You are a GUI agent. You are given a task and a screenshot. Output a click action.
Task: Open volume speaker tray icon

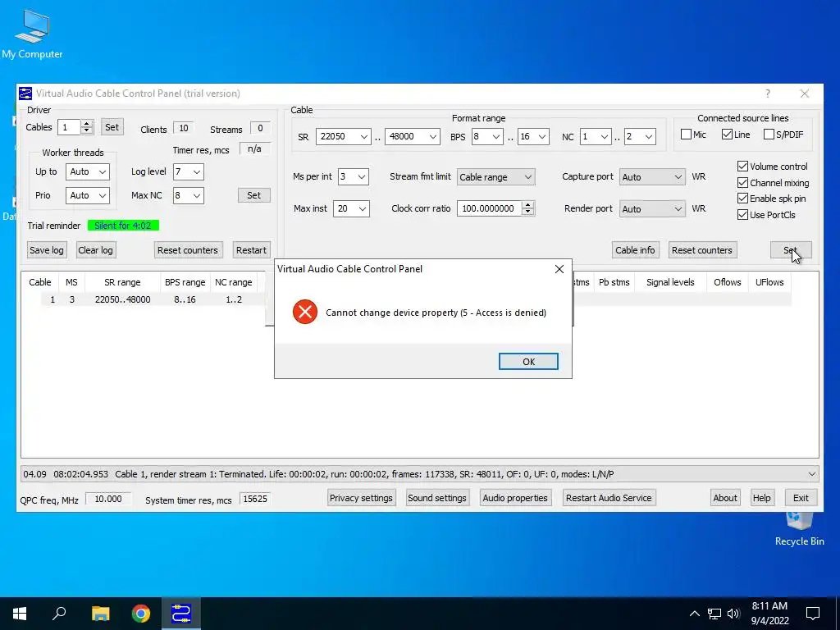733,614
